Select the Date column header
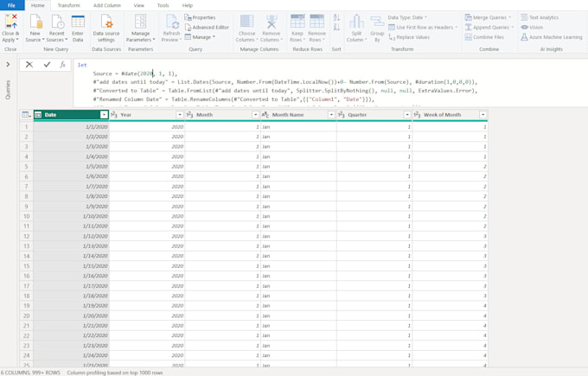 pyautogui.click(x=71, y=115)
